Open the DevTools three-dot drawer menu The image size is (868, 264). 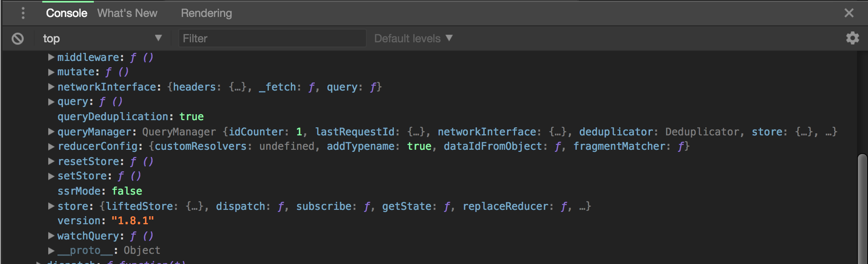pyautogui.click(x=23, y=13)
